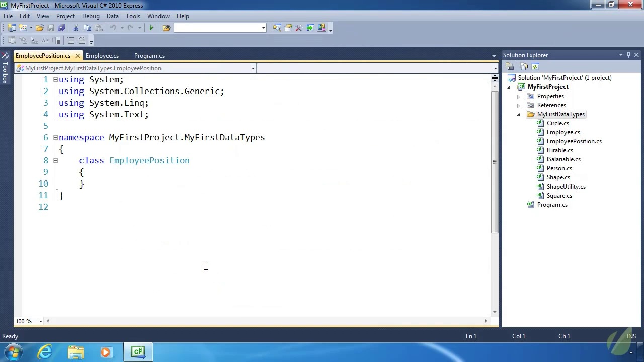Expand the References tree node
This screenshot has height=362, width=644.
[519, 105]
